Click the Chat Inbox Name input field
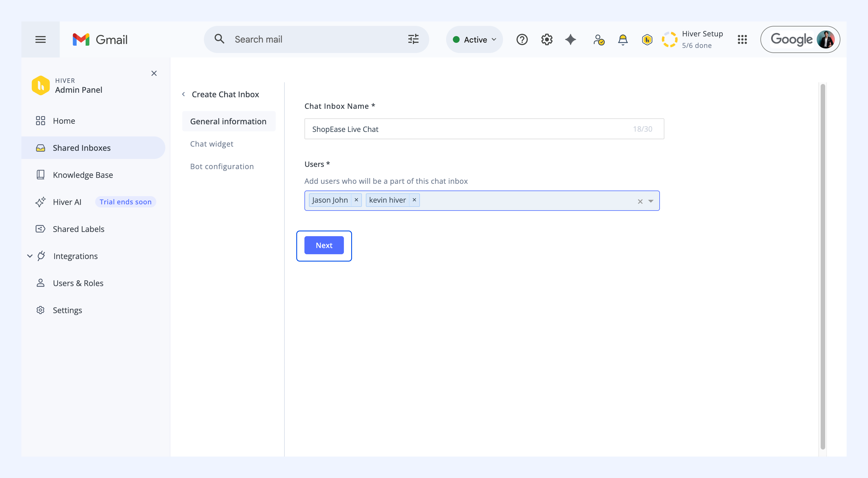 pos(484,129)
